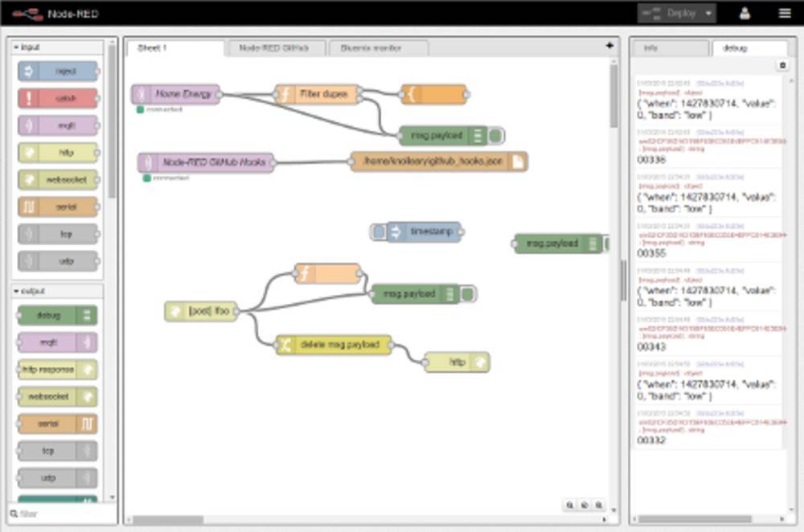Open the info sidebar tab
The height and width of the screenshot is (532, 804).
(x=670, y=48)
